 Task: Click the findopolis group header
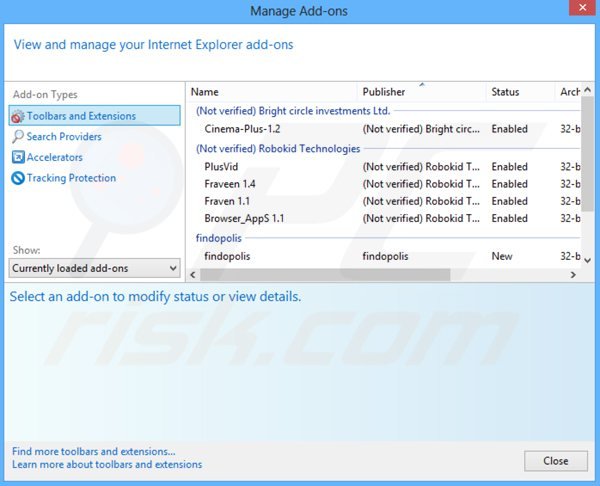point(218,238)
